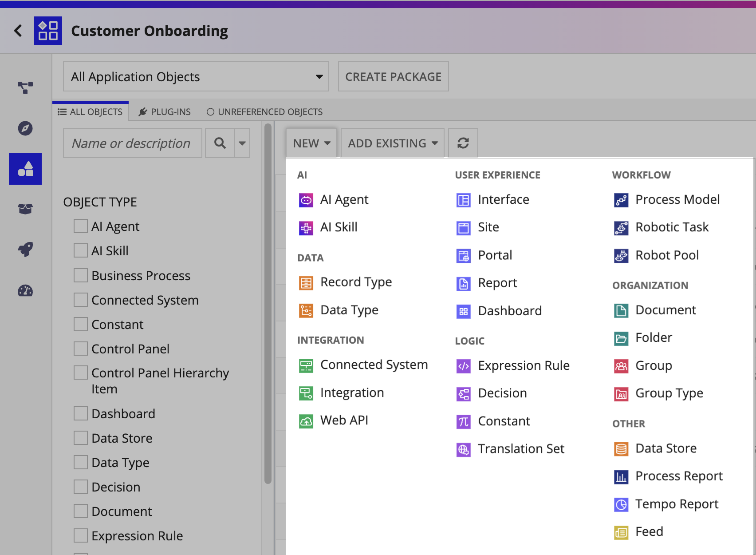This screenshot has height=555, width=756.
Task: Click the Expression Rule icon in New menu
Action: [464, 366]
